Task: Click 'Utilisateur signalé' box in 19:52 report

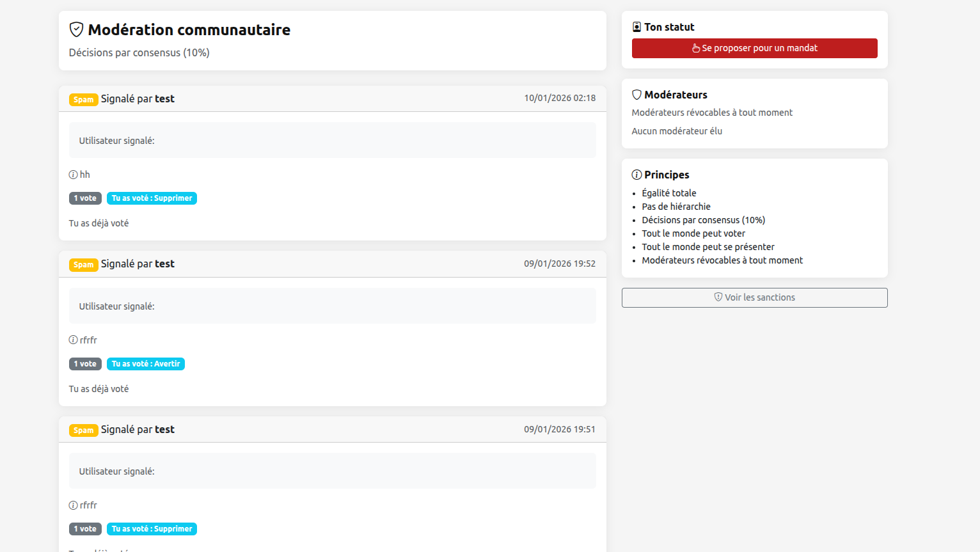Action: click(332, 306)
